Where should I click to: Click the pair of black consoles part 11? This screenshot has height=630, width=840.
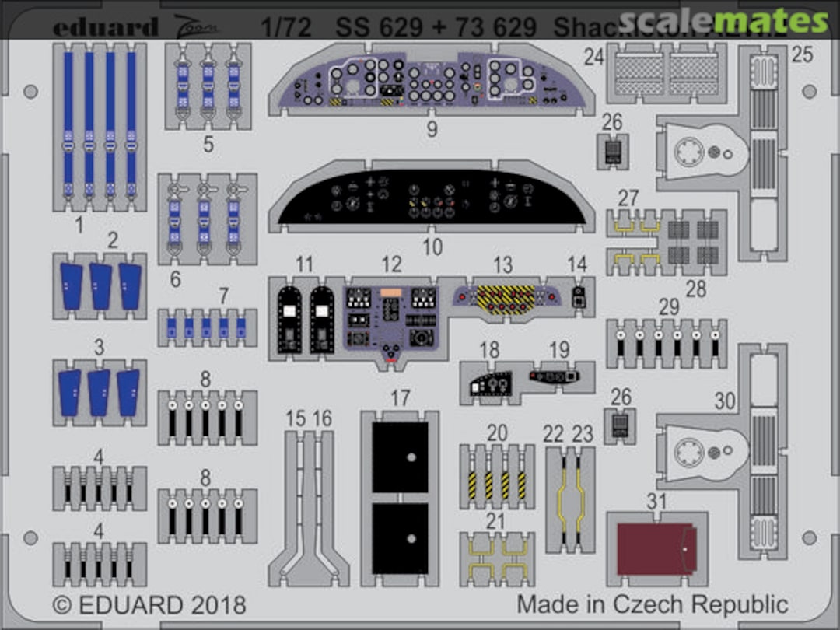(306, 319)
